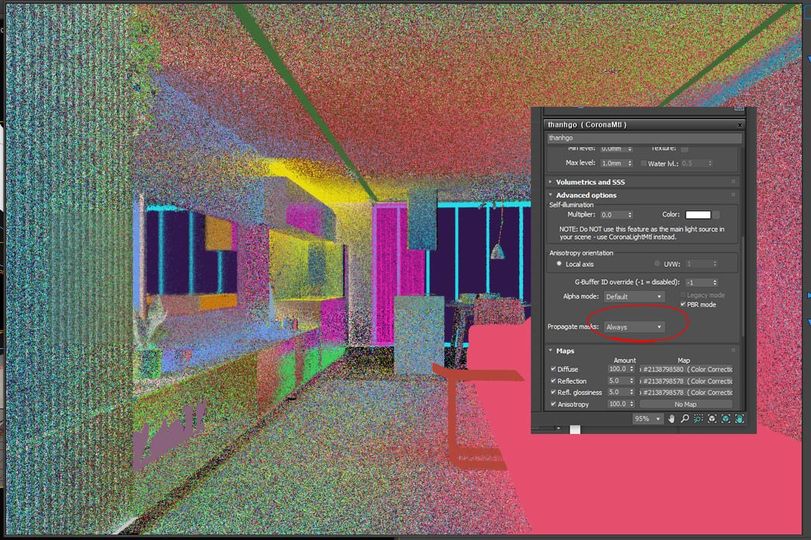Disable the PBR mode checkbox
This screenshot has height=540, width=811.
pyautogui.click(x=683, y=304)
